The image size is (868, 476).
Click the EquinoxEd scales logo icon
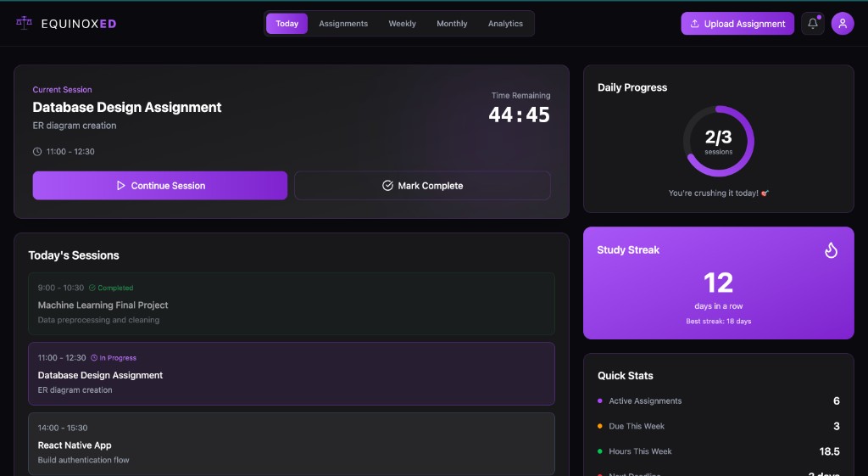tap(24, 23)
